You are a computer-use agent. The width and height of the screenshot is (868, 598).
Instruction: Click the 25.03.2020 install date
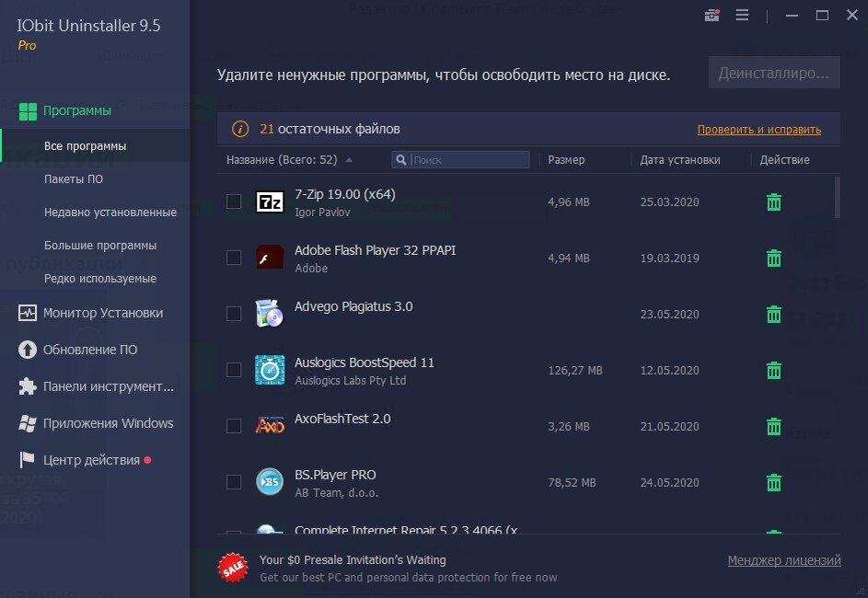(669, 201)
